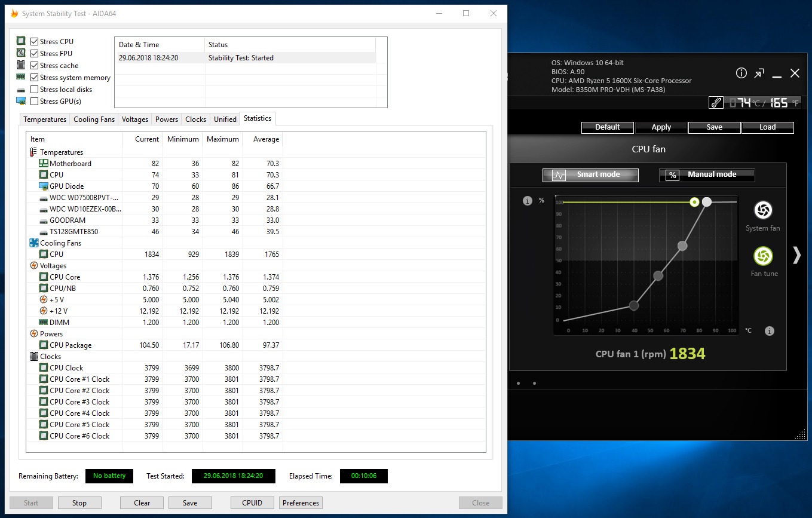
Task: Click the info icon beside the °C axis
Action: point(770,331)
